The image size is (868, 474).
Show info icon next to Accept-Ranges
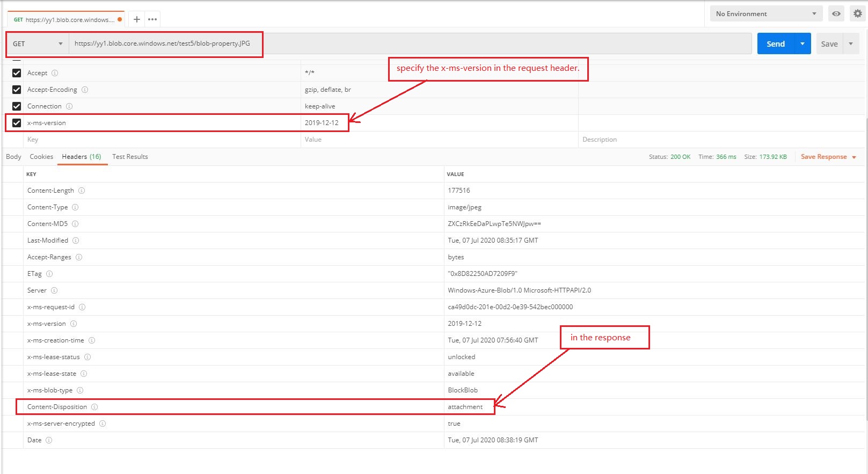coord(79,257)
